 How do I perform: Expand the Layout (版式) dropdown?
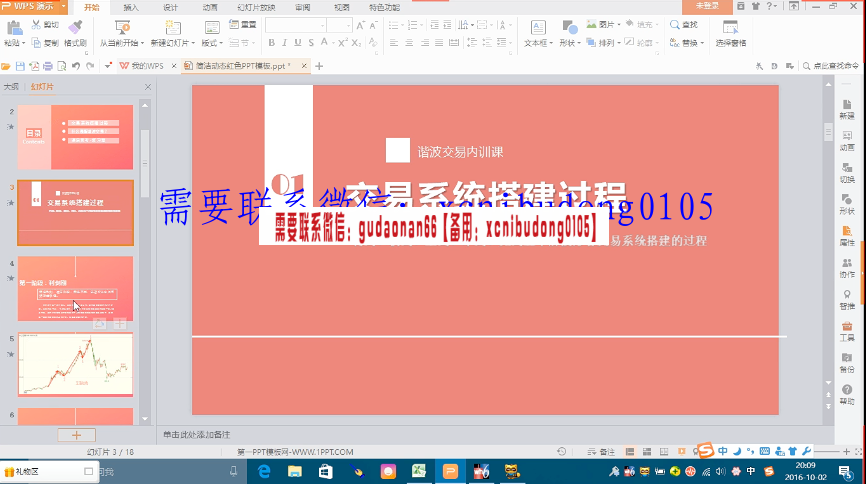pos(211,43)
